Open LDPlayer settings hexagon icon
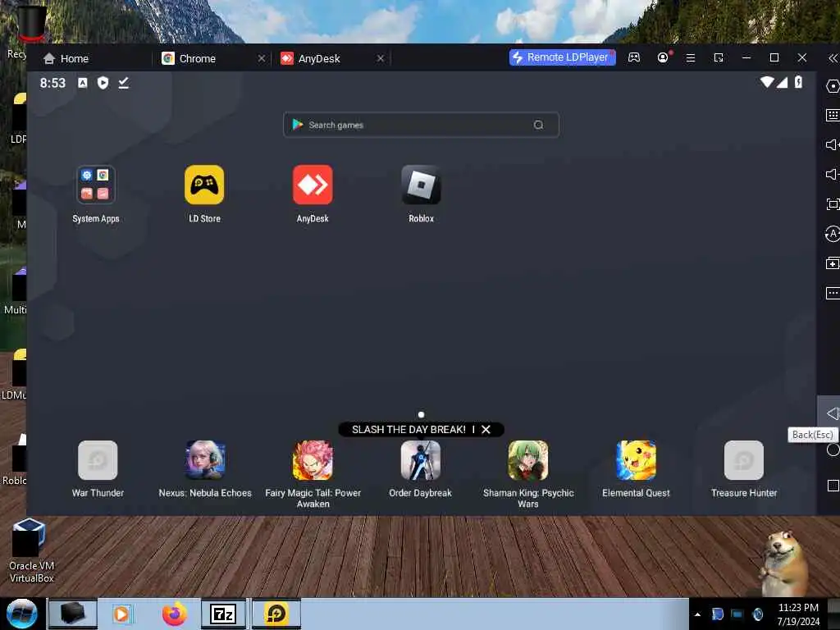The image size is (840, 630). click(x=833, y=86)
